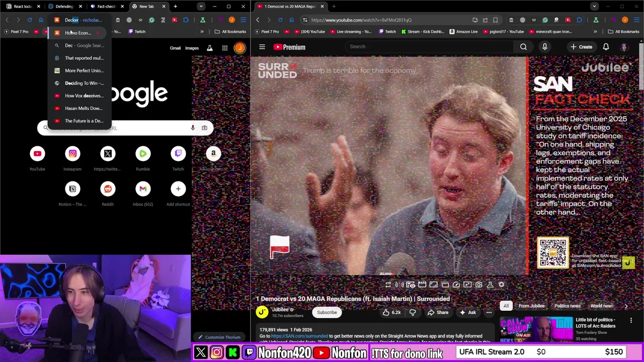Open All Bookmarks folder in left window
The width and height of the screenshot is (644, 362).
coord(230,32)
